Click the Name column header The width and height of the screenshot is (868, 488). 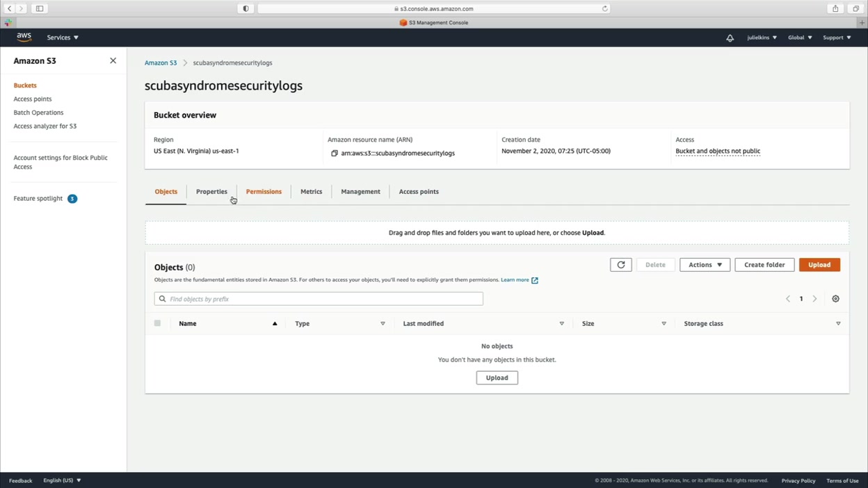[x=187, y=324]
